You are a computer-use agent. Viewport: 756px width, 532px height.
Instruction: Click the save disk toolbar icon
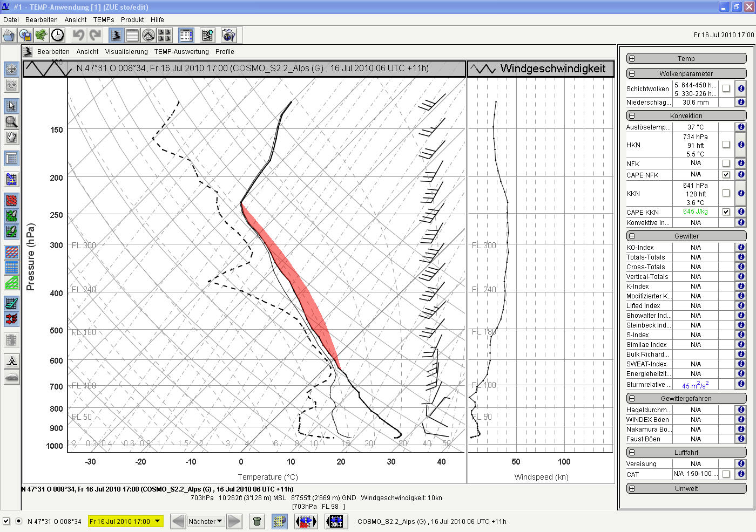(x=25, y=36)
